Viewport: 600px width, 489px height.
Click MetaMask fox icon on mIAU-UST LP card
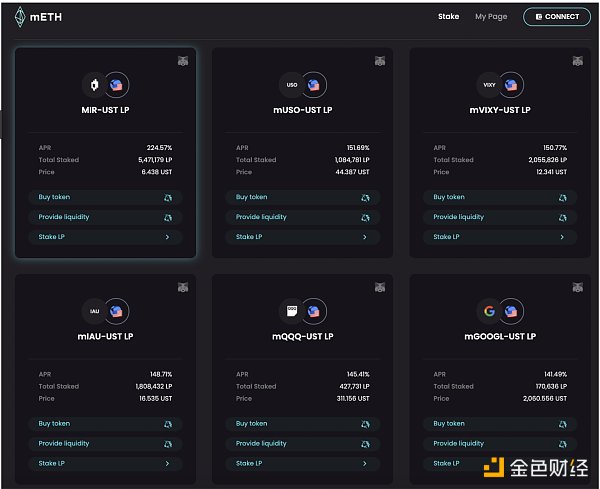tap(183, 287)
